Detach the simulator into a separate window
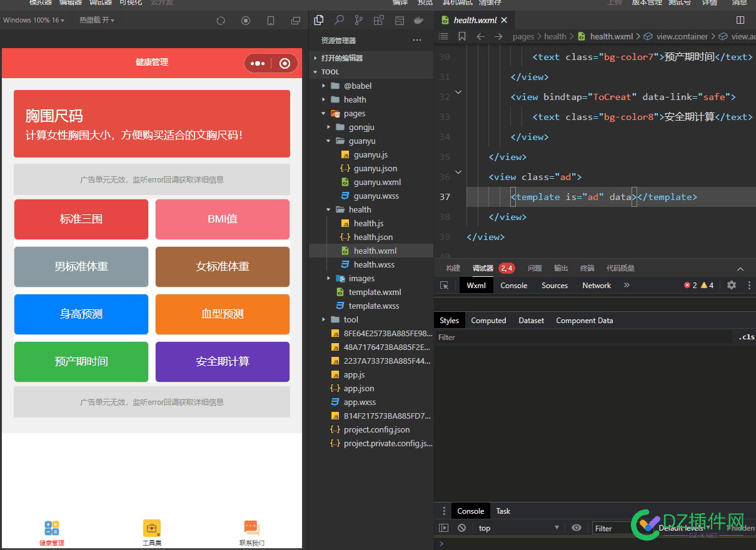The image size is (756, 550). click(x=296, y=21)
